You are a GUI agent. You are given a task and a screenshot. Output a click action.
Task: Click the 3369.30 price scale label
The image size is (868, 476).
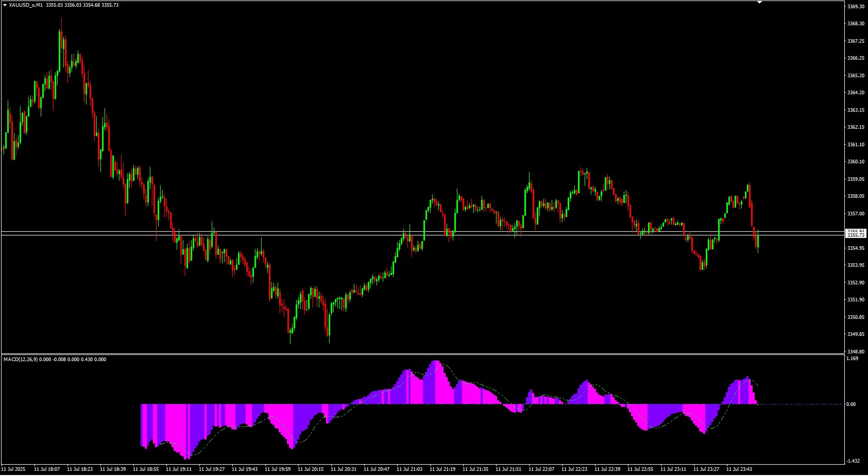pos(855,6)
